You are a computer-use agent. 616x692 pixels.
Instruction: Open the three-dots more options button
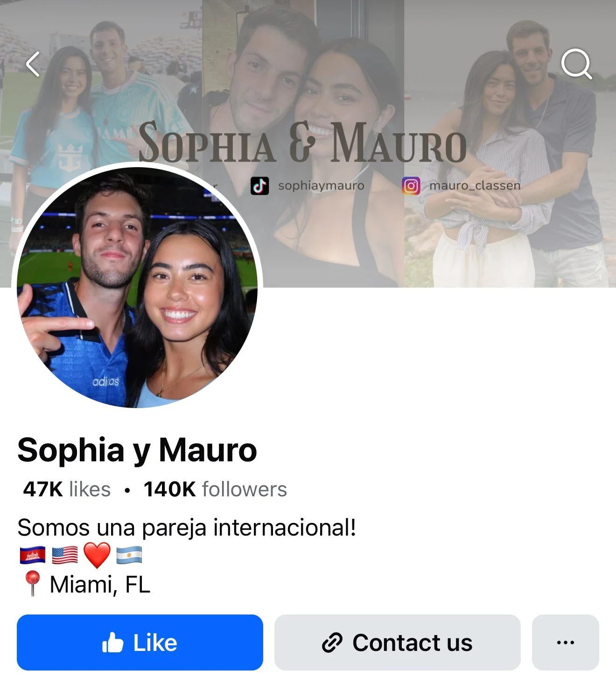(x=565, y=643)
